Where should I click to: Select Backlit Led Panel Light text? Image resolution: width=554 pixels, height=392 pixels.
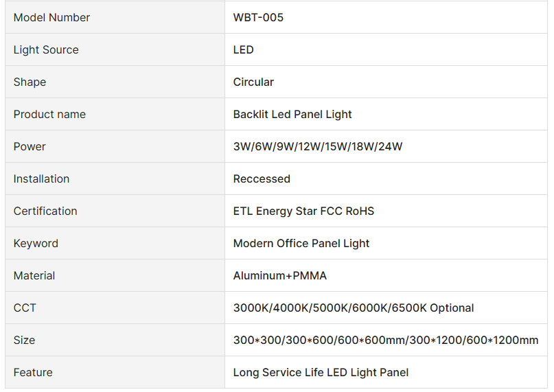(292, 114)
